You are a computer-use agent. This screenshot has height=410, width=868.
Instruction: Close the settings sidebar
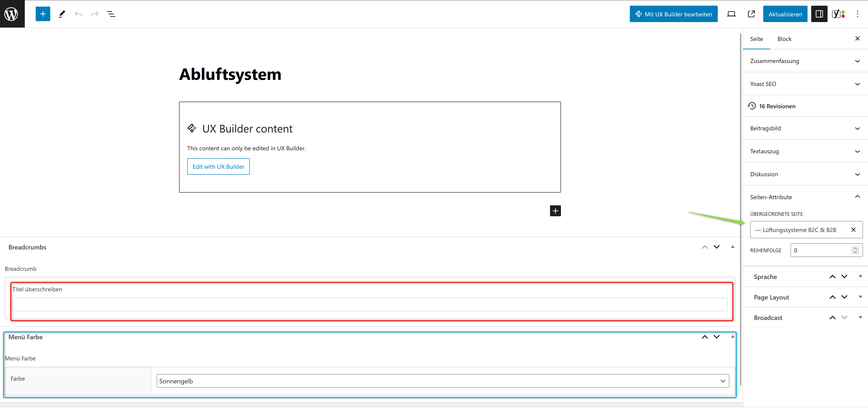click(858, 38)
